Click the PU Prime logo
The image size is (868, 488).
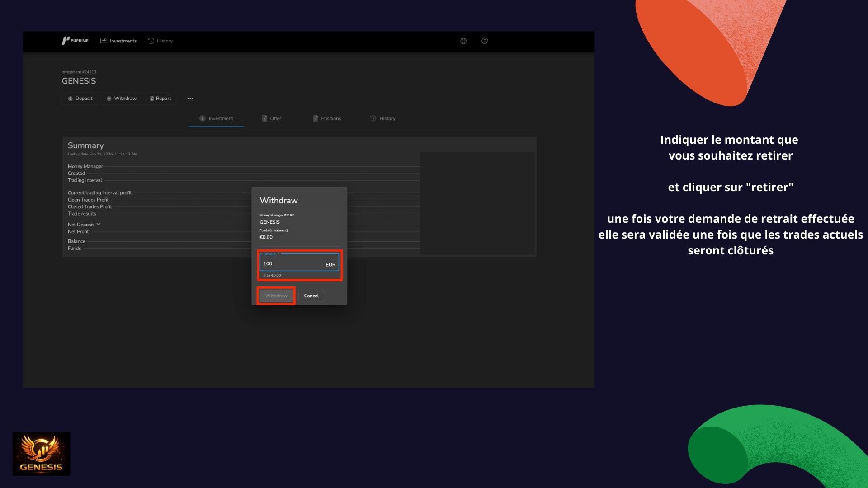point(75,41)
